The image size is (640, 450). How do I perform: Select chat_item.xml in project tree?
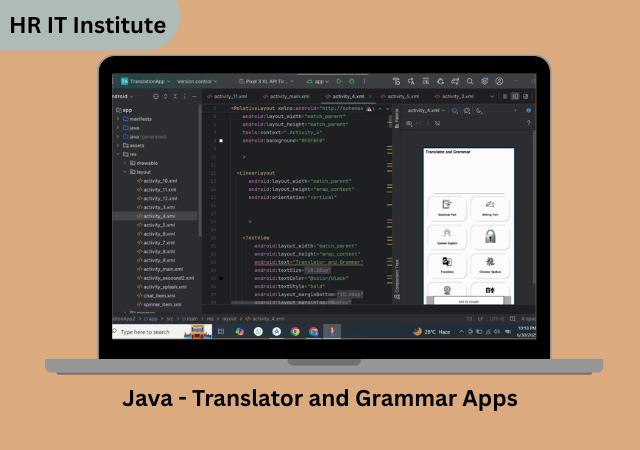point(156,296)
